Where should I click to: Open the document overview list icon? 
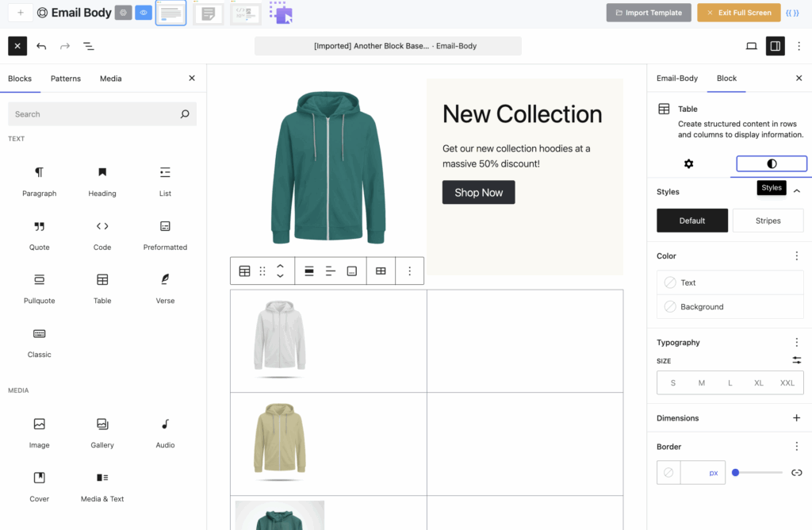click(89, 46)
